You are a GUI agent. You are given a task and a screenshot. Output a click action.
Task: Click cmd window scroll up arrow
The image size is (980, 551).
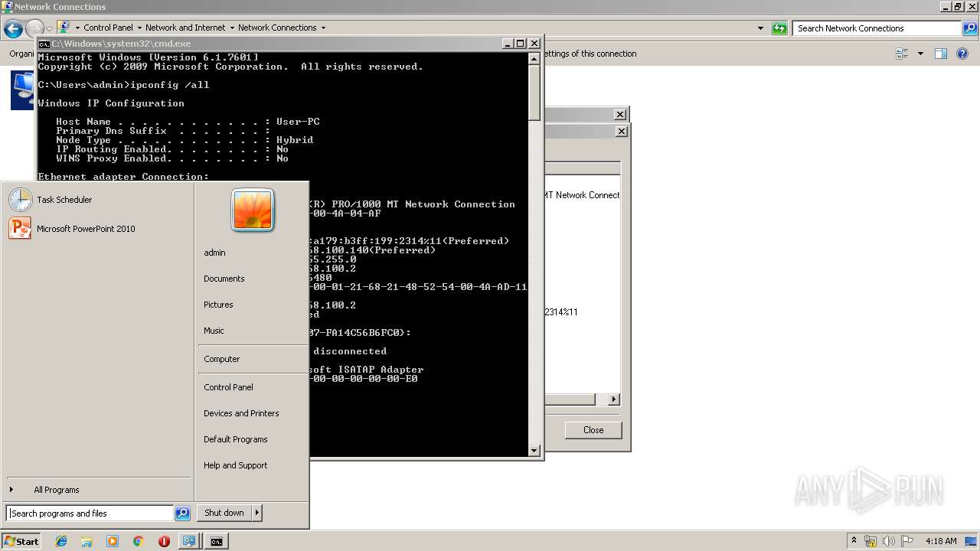click(534, 58)
